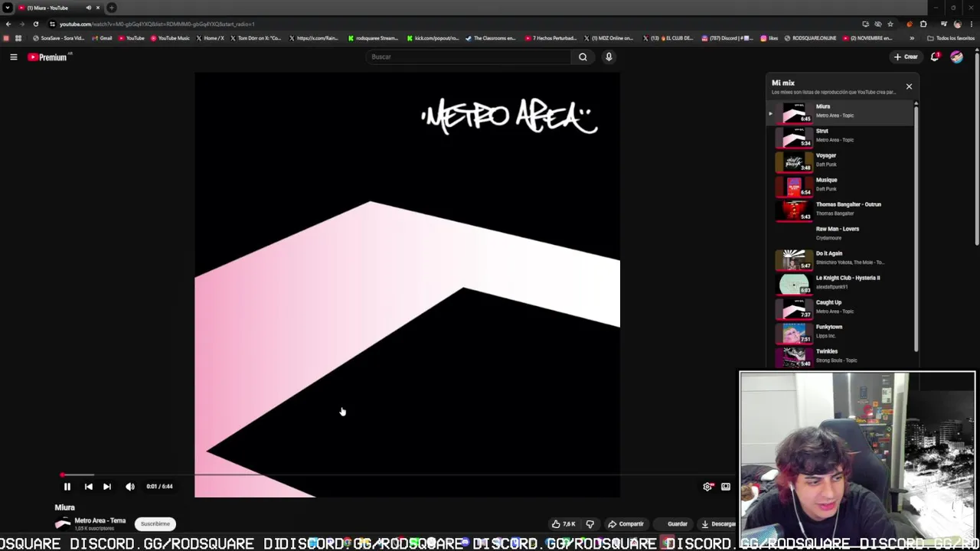The height and width of the screenshot is (551, 980).
Task: Open 'Todos los favoritos' bookmarks folder
Action: 952,38
